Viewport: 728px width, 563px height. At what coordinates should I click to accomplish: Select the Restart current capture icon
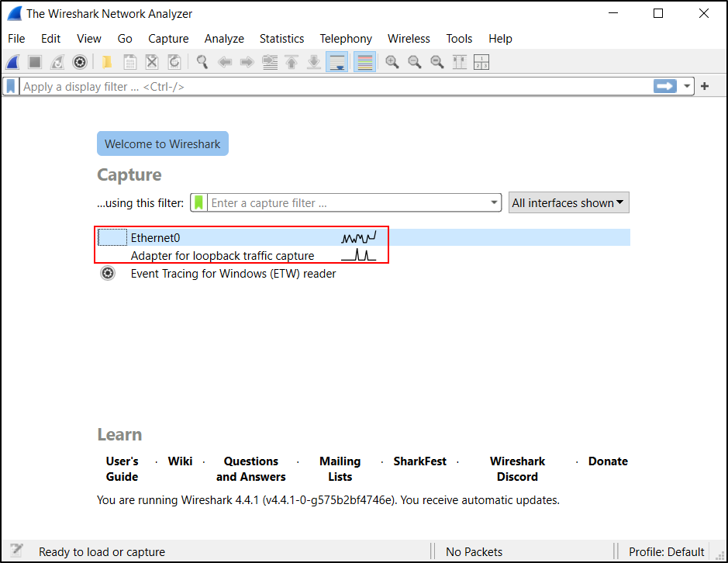[57, 62]
